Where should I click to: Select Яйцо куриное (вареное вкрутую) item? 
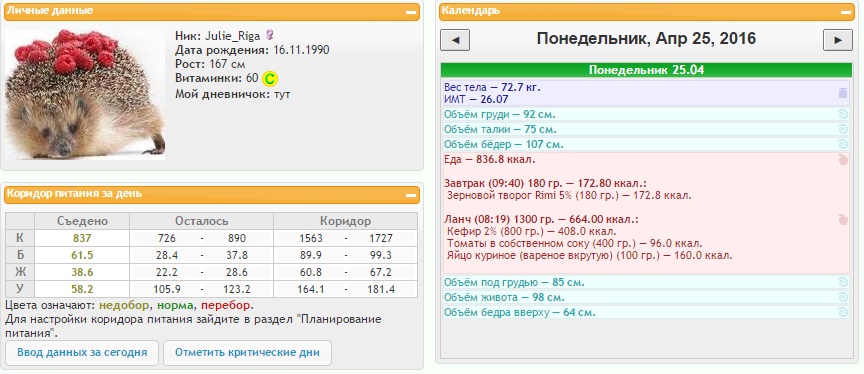coord(590,256)
